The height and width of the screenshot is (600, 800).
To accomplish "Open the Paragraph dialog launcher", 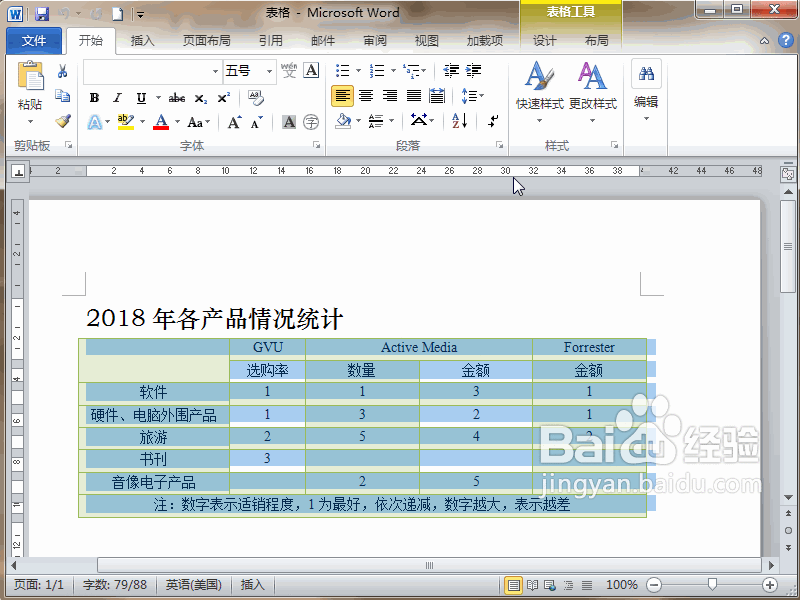I will [x=499, y=145].
